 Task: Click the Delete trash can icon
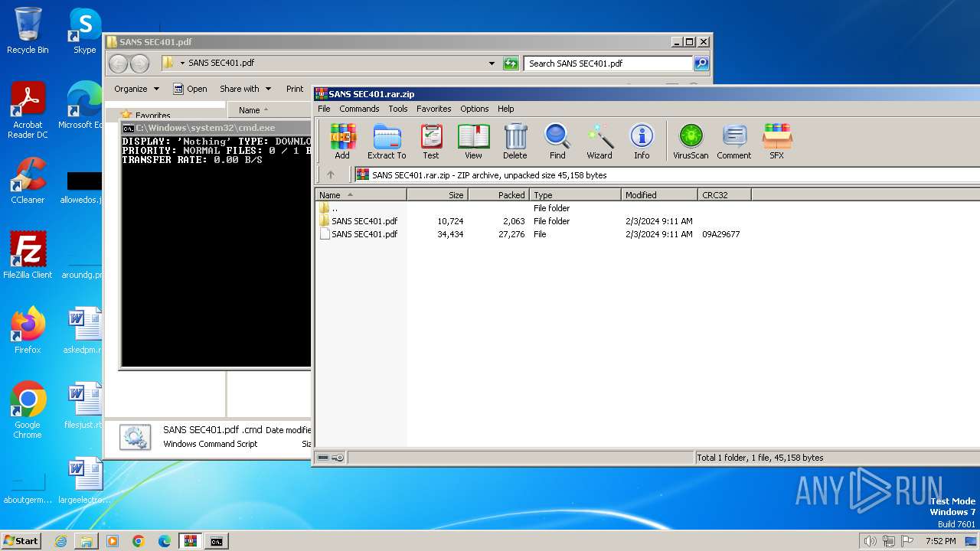(515, 142)
